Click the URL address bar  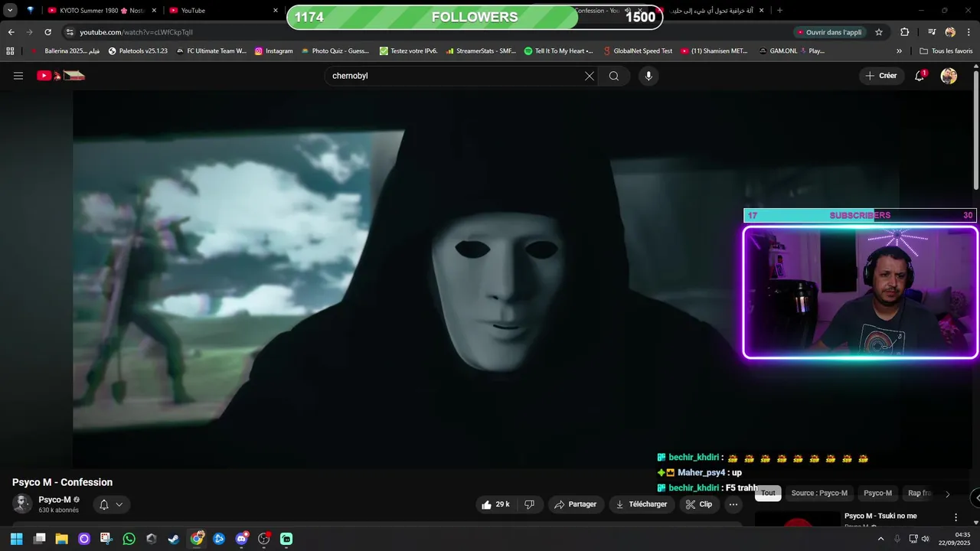429,32
